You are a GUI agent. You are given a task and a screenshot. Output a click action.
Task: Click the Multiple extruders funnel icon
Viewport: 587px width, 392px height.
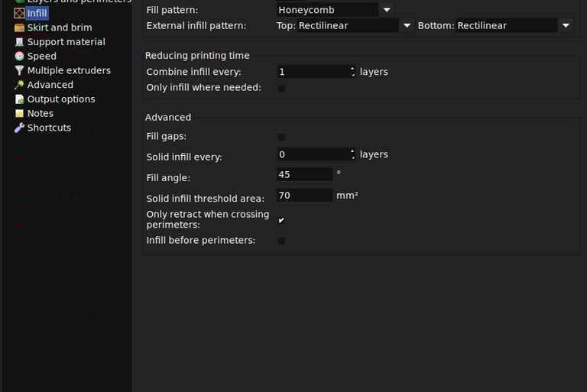(19, 70)
